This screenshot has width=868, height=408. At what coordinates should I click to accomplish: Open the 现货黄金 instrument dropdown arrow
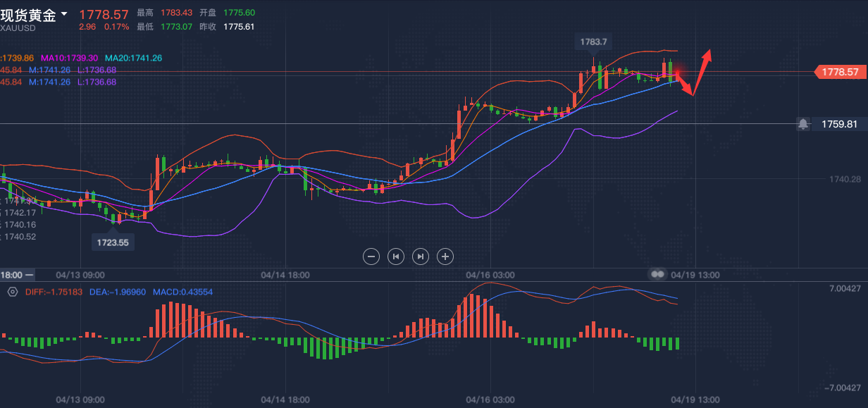tap(65, 13)
